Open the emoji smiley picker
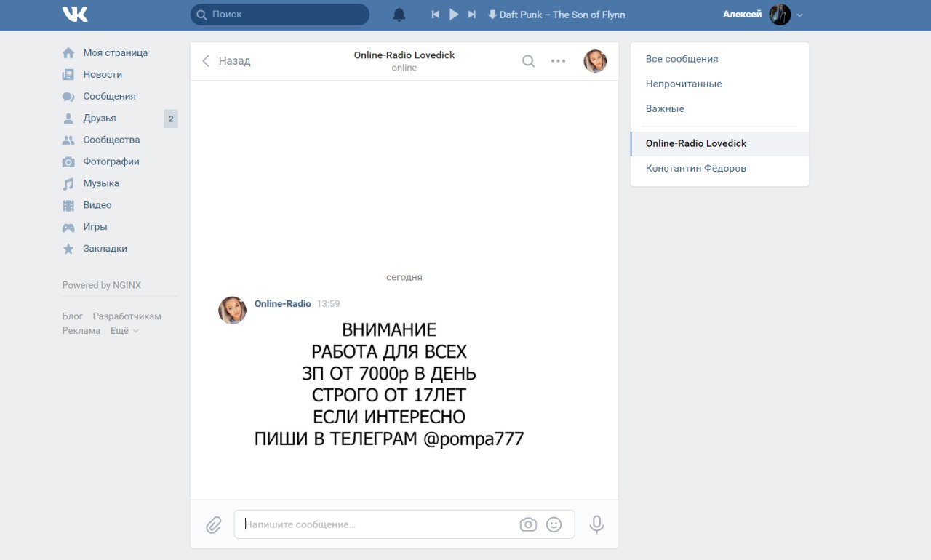Viewport: 931px width, 560px height. point(554,524)
